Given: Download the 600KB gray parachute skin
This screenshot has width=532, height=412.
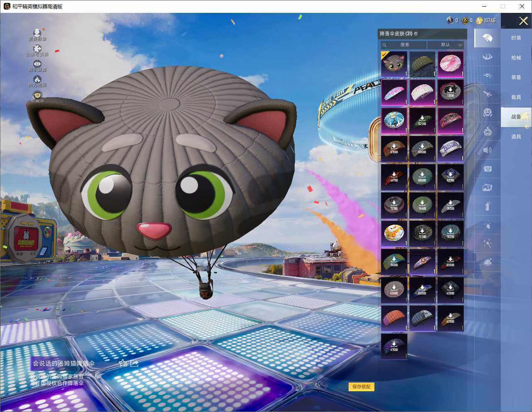Looking at the screenshot, I should (x=422, y=149).
